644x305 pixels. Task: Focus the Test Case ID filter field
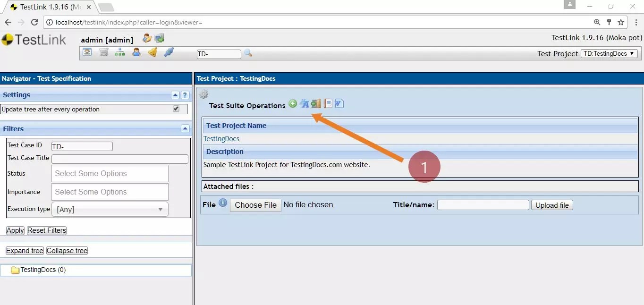[82, 146]
